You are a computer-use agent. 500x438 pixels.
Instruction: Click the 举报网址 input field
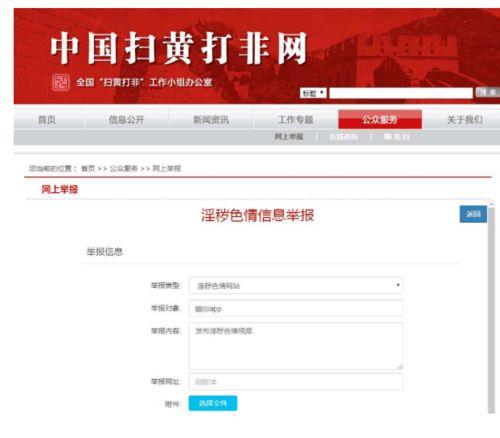[x=296, y=381]
